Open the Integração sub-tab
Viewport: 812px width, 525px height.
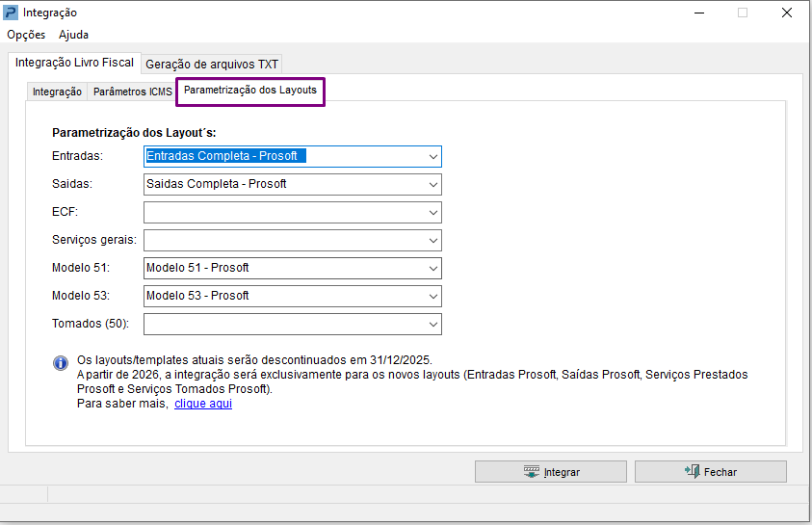[x=57, y=92]
